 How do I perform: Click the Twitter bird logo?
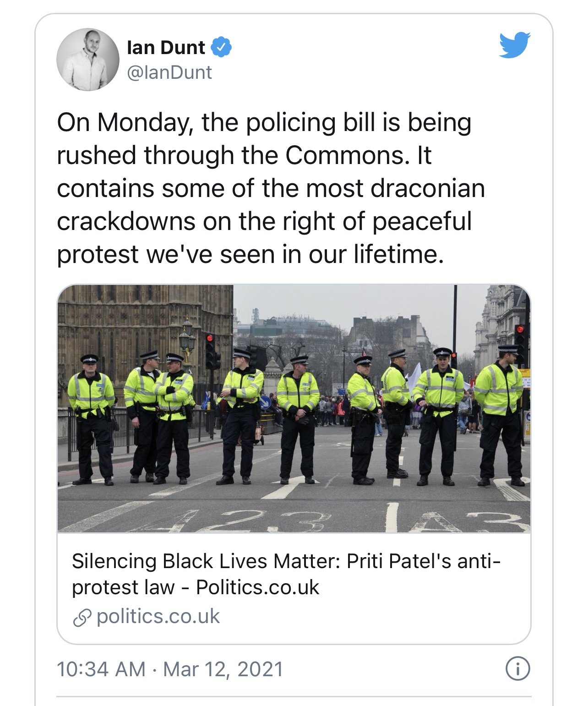click(514, 45)
